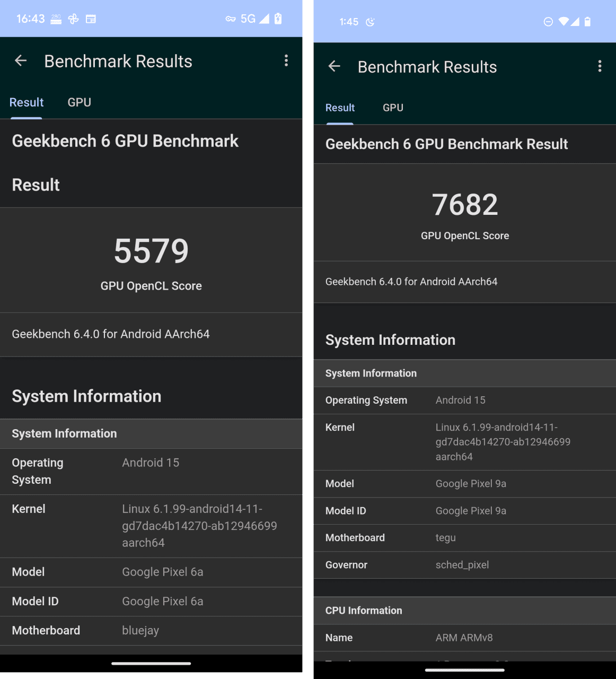Image resolution: width=616 pixels, height=679 pixels.
Task: Tap bedtime moon icon beside 1:45 clock
Action: coord(370,22)
